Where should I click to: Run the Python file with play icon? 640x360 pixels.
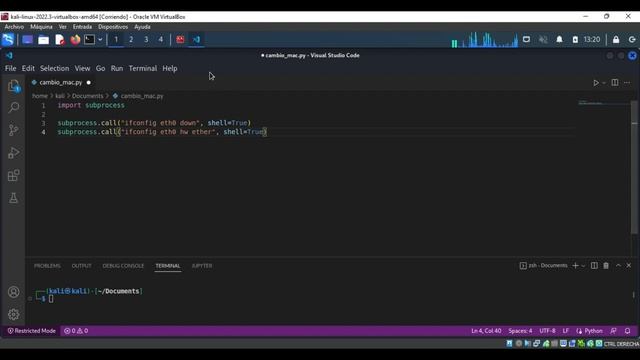click(x=596, y=82)
